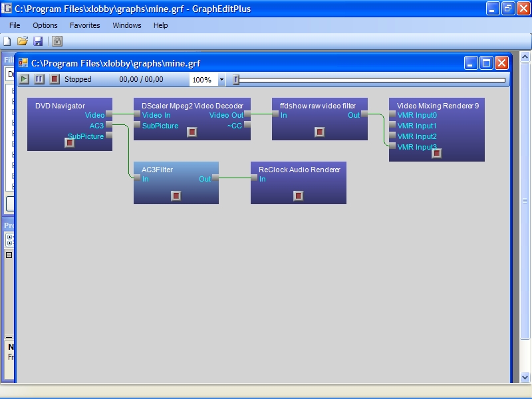Click main window scroll up arrow
This screenshot has width=532, height=399.
[525, 57]
